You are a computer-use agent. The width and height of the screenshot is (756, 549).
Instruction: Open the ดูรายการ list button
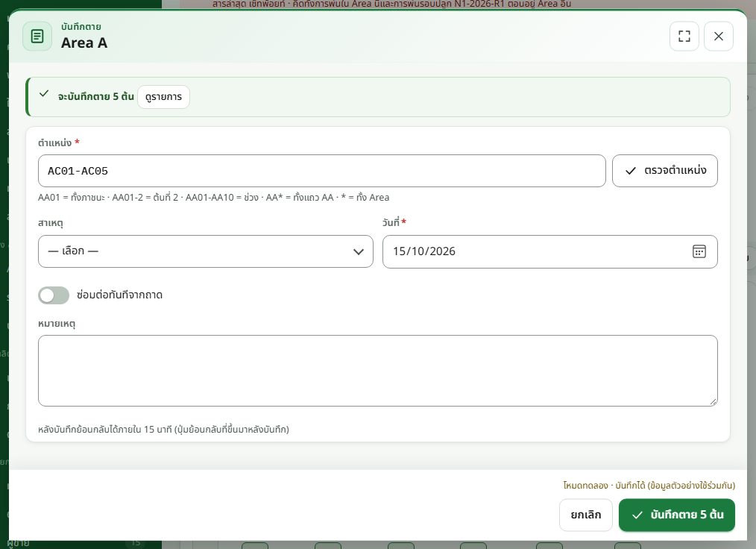coord(163,97)
